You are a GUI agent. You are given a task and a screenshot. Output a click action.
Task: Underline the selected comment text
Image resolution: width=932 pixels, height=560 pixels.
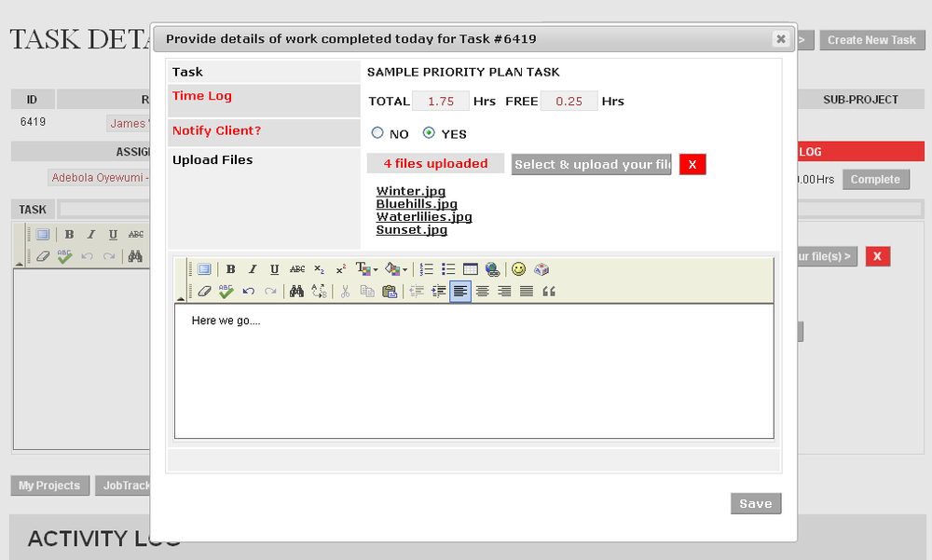(x=273, y=269)
